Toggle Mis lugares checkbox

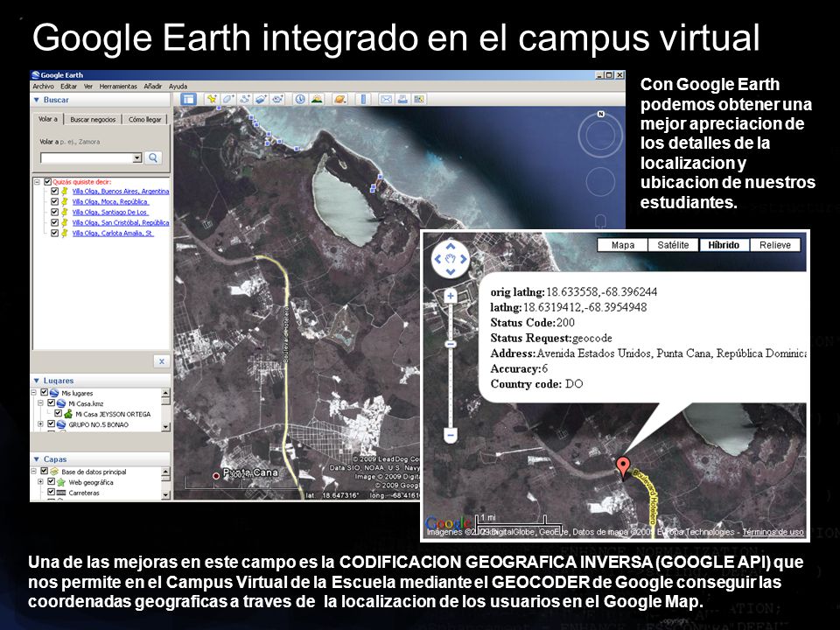[45, 393]
